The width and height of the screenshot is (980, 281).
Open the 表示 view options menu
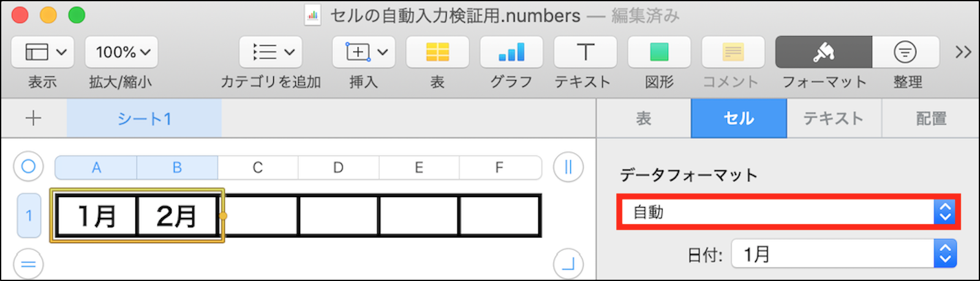42,52
